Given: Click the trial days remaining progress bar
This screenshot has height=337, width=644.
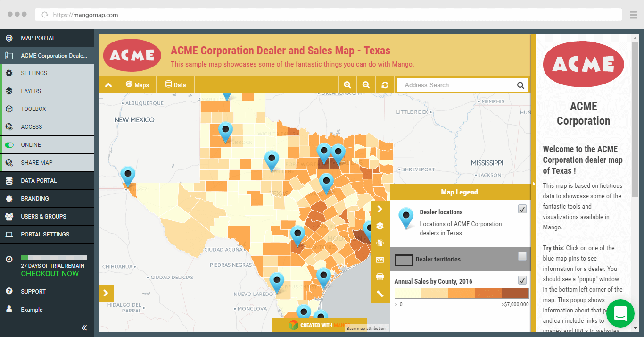Looking at the screenshot, I should pos(54,258).
